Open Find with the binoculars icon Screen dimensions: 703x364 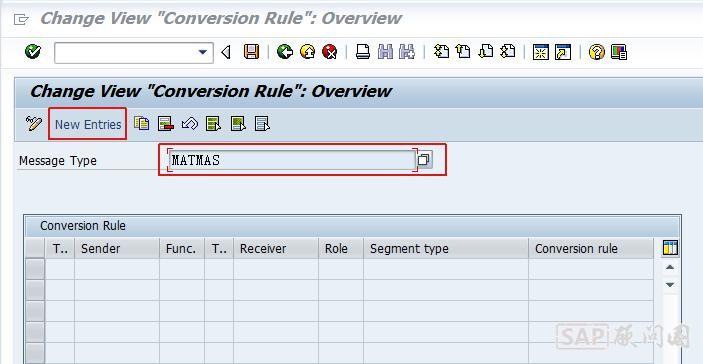(385, 52)
